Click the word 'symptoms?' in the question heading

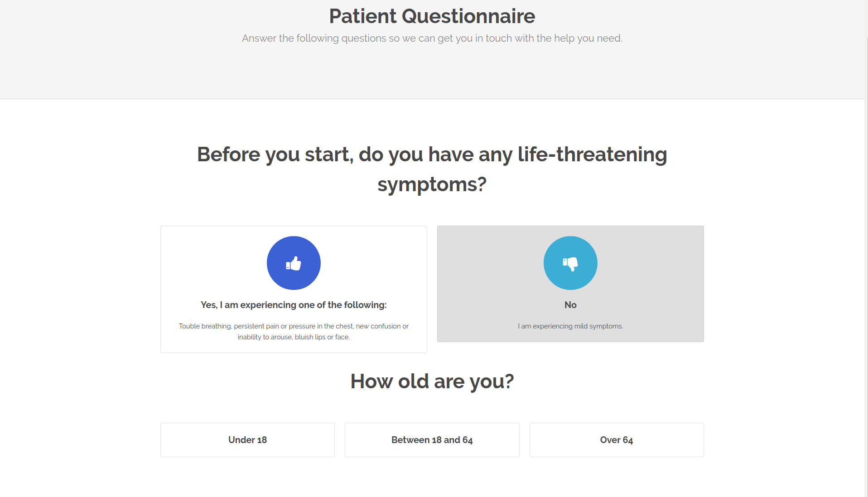(x=432, y=185)
